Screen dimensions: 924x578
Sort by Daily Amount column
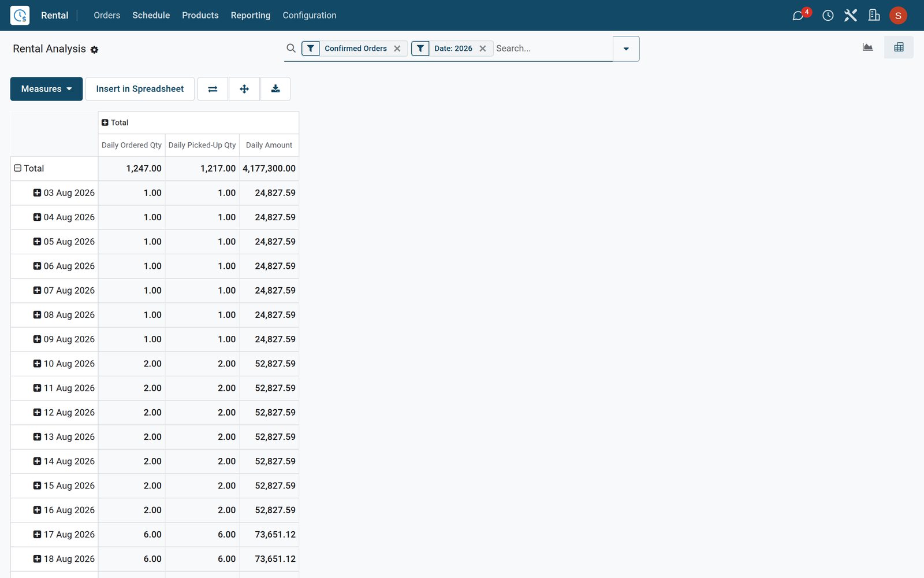pyautogui.click(x=269, y=145)
